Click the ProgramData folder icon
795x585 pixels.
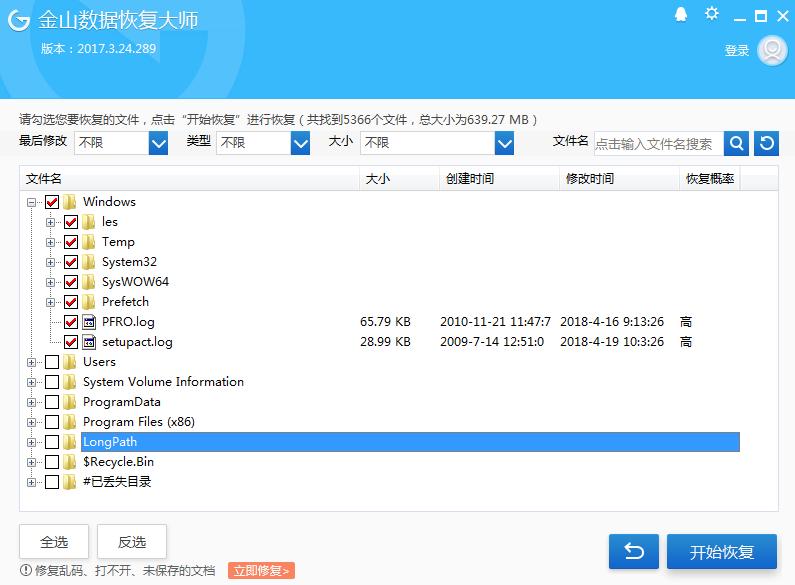point(69,402)
